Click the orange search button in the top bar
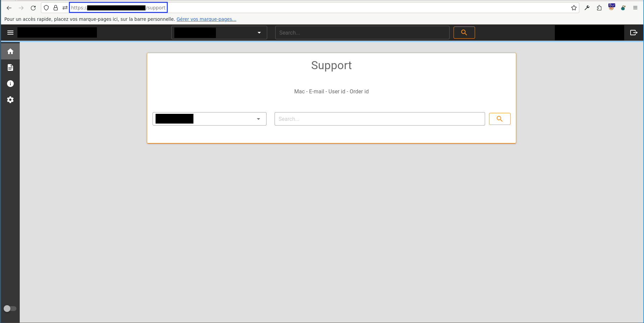Image resolution: width=644 pixels, height=323 pixels. [x=464, y=33]
